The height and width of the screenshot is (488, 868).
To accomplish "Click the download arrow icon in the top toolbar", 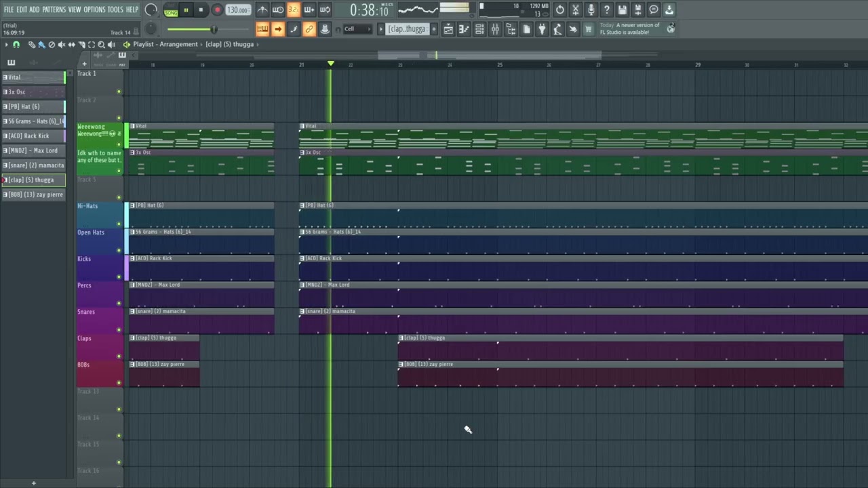I will (x=669, y=9).
